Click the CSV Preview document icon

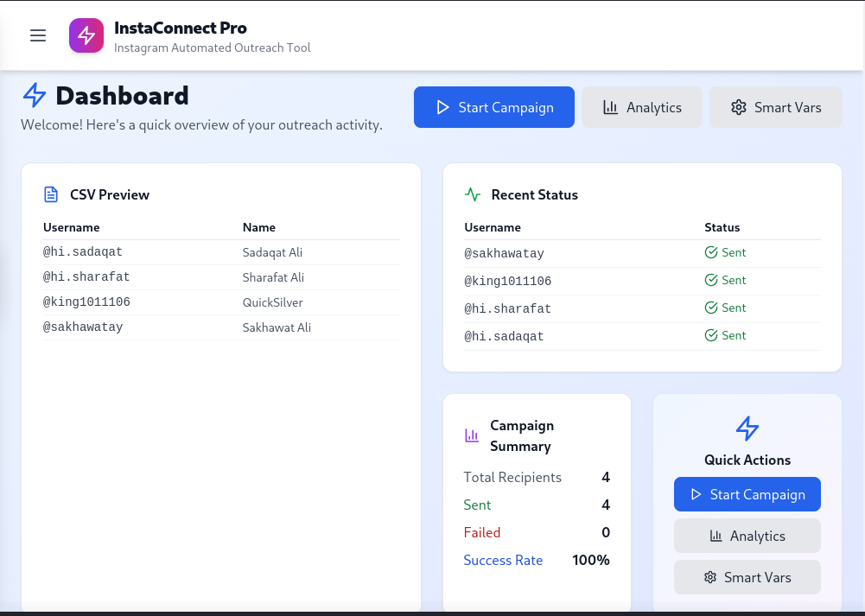pos(51,194)
